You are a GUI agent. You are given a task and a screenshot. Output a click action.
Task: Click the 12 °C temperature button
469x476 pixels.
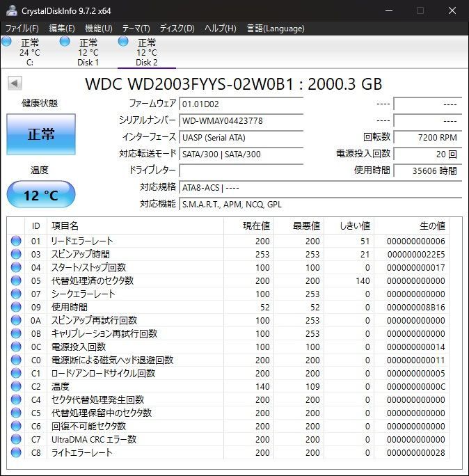click(41, 194)
